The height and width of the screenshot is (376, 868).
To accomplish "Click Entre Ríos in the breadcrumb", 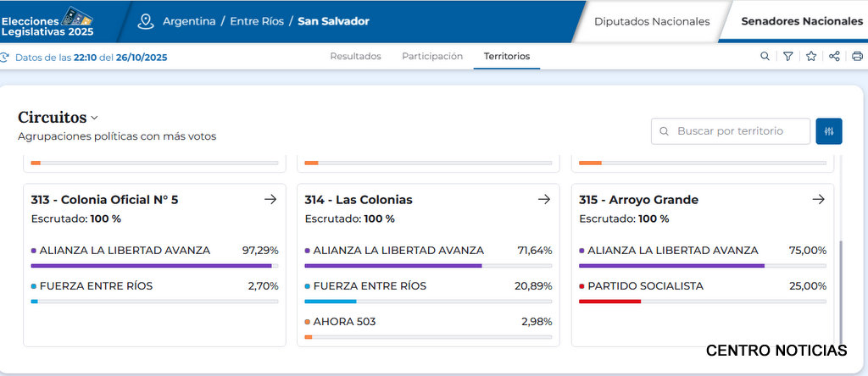I will pos(257,21).
